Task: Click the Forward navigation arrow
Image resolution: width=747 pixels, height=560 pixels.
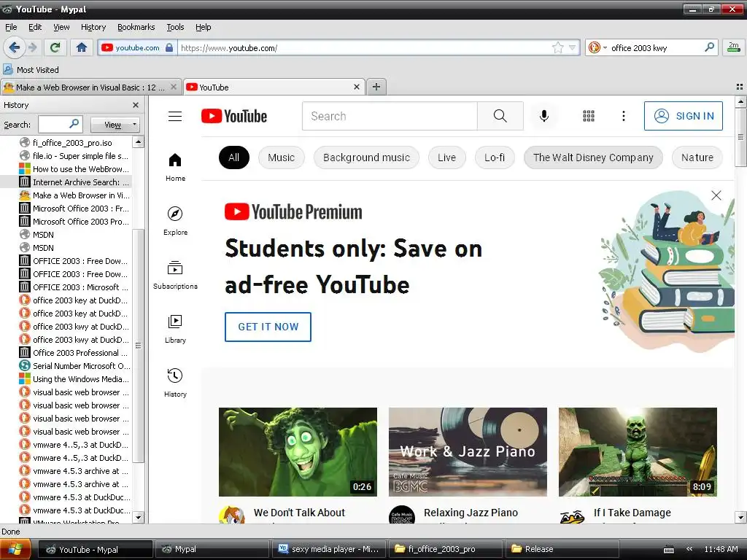Action: pyautogui.click(x=32, y=47)
